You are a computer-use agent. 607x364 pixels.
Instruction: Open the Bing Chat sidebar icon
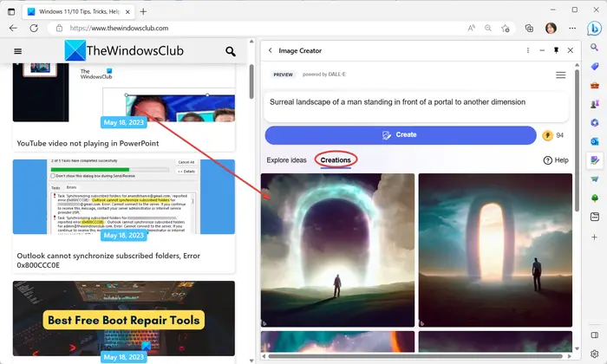coord(594,29)
